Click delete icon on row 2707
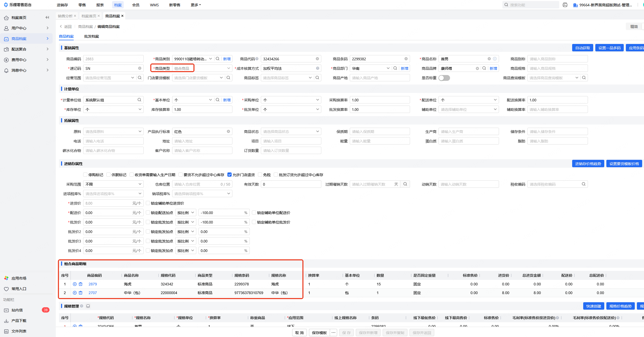The height and width of the screenshot is (337, 644). pyautogui.click(x=81, y=293)
